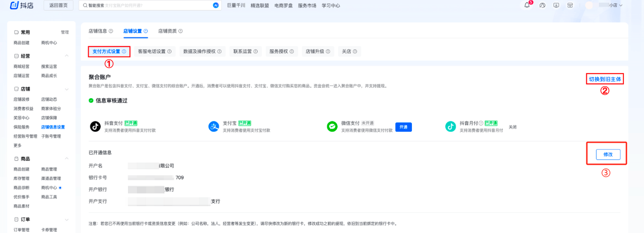Viewport: 644px width, 233px height.
Task: Open 子账号管理 in sidebar
Action: click(x=51, y=136)
